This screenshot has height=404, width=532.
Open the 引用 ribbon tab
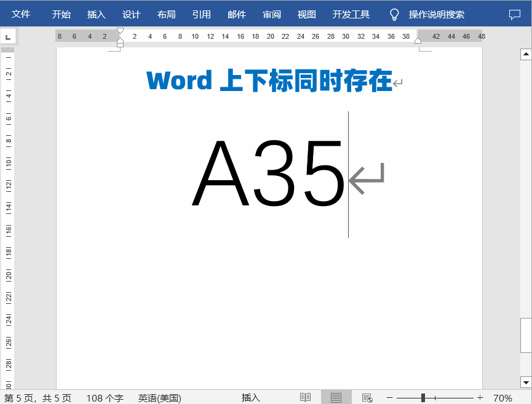pyautogui.click(x=201, y=14)
